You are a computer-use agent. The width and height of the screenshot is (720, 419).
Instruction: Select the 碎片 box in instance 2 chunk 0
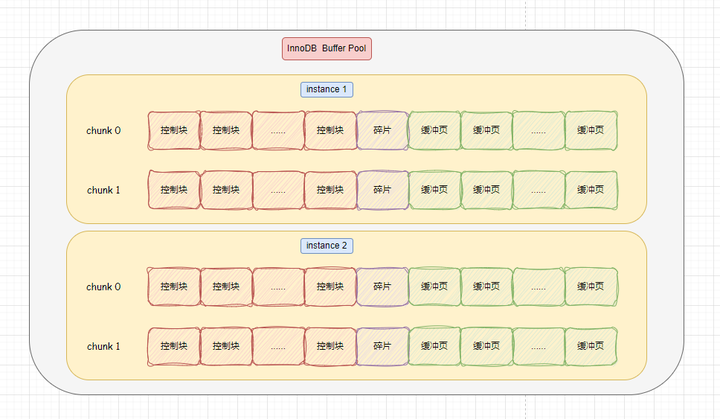pos(382,287)
